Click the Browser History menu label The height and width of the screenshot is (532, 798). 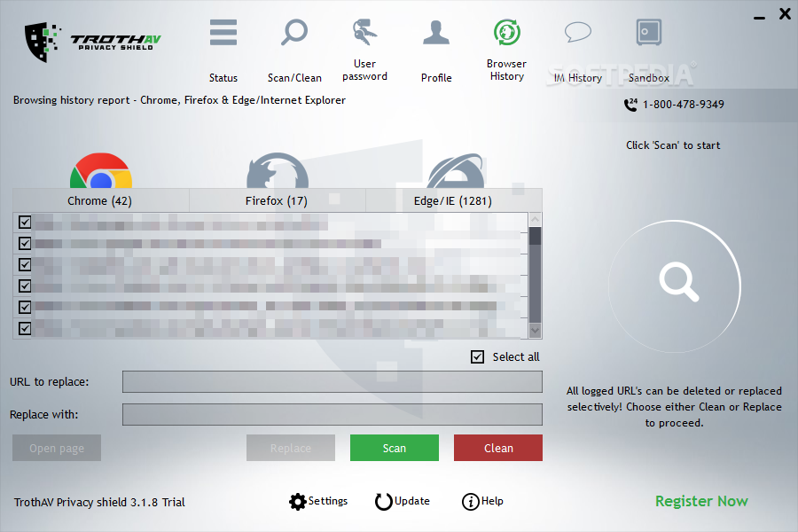tap(507, 70)
